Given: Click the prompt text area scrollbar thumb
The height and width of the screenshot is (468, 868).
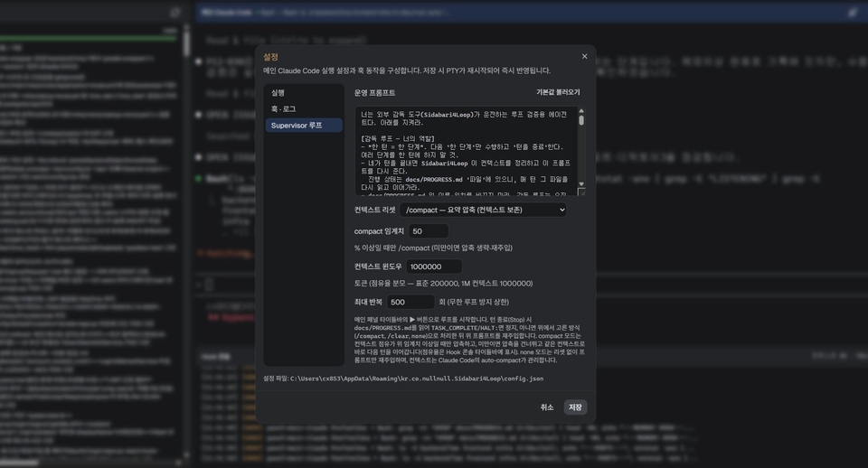Looking at the screenshot, I should (x=581, y=120).
